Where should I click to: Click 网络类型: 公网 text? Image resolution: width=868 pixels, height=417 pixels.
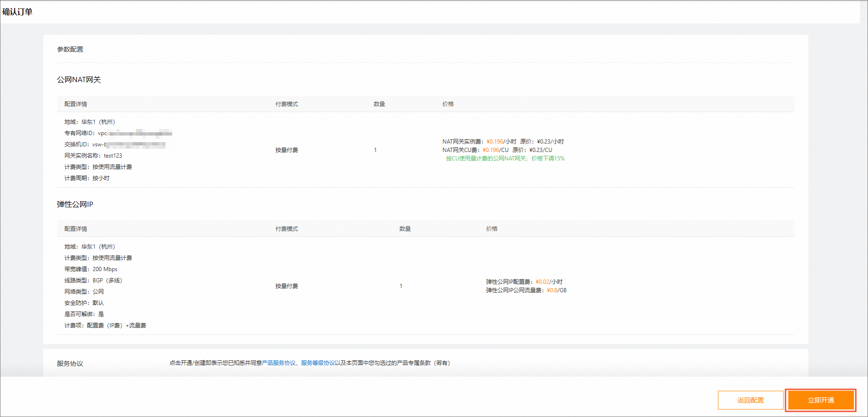(x=84, y=292)
